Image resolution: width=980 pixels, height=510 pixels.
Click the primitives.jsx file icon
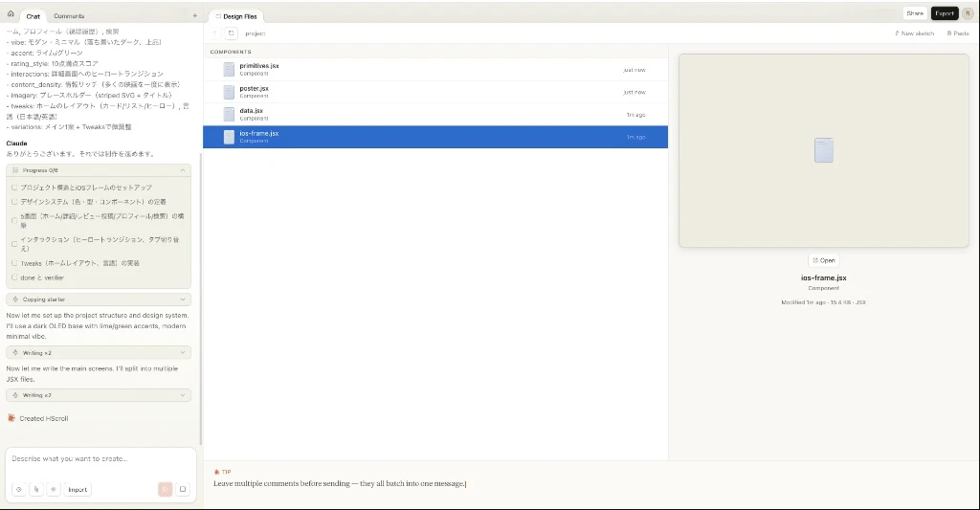229,70
